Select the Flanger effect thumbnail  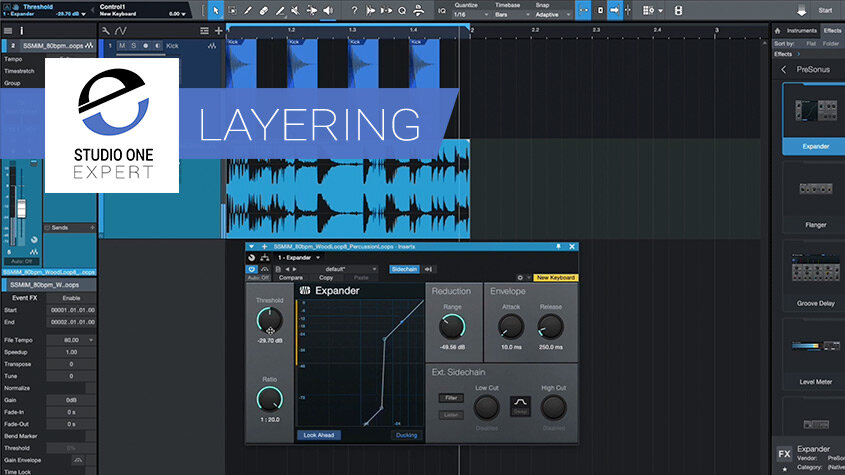tap(815, 189)
